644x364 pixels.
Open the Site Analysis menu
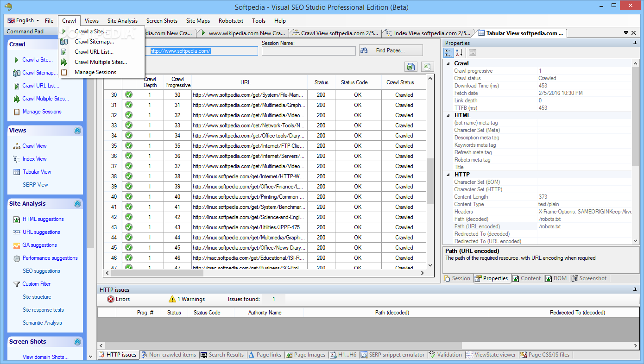tap(122, 21)
